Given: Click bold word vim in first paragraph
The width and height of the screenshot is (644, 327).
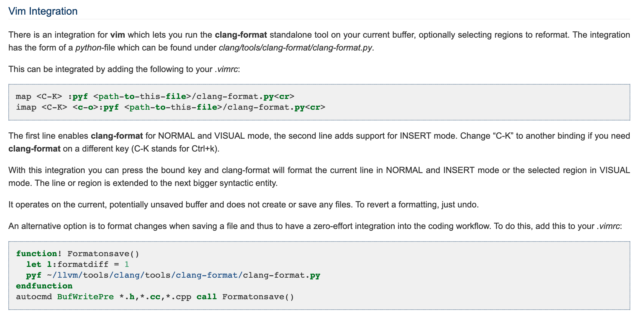Looking at the screenshot, I should [117, 35].
